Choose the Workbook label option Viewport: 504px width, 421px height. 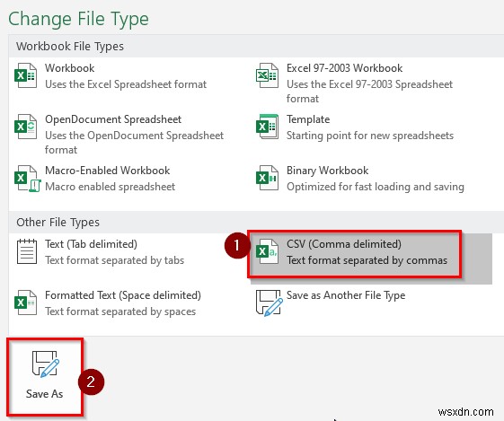pyautogui.click(x=70, y=68)
